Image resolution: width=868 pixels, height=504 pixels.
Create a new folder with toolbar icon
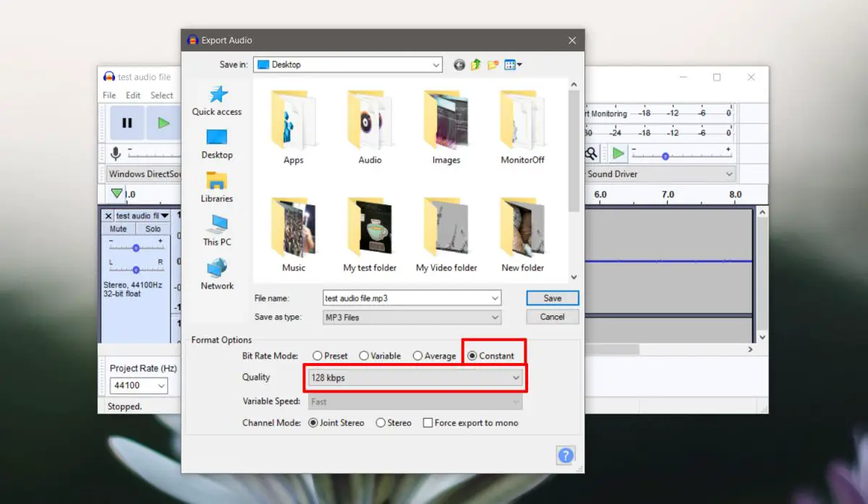click(x=493, y=65)
